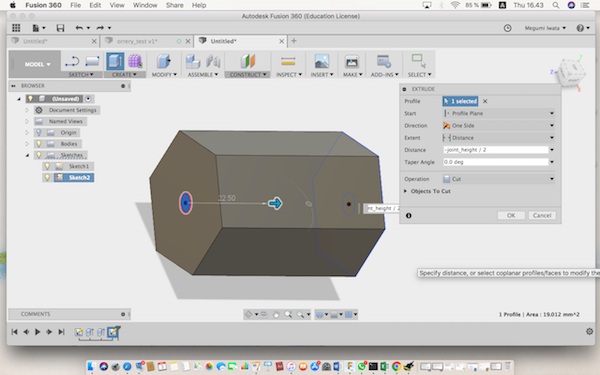Select the Add-Ins scripts icon
Image resolution: width=600 pixels, height=375 pixels.
point(384,61)
